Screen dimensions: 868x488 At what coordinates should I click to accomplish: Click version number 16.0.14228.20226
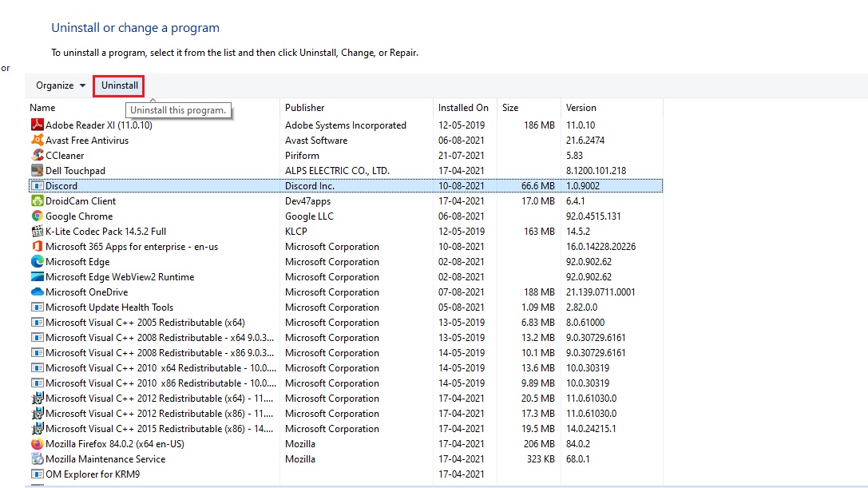[600, 247]
